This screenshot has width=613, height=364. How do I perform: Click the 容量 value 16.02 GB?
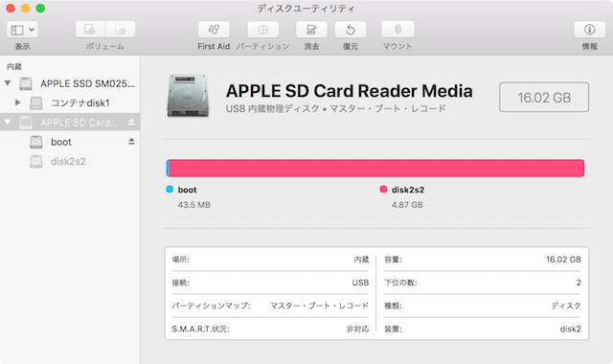[563, 260]
